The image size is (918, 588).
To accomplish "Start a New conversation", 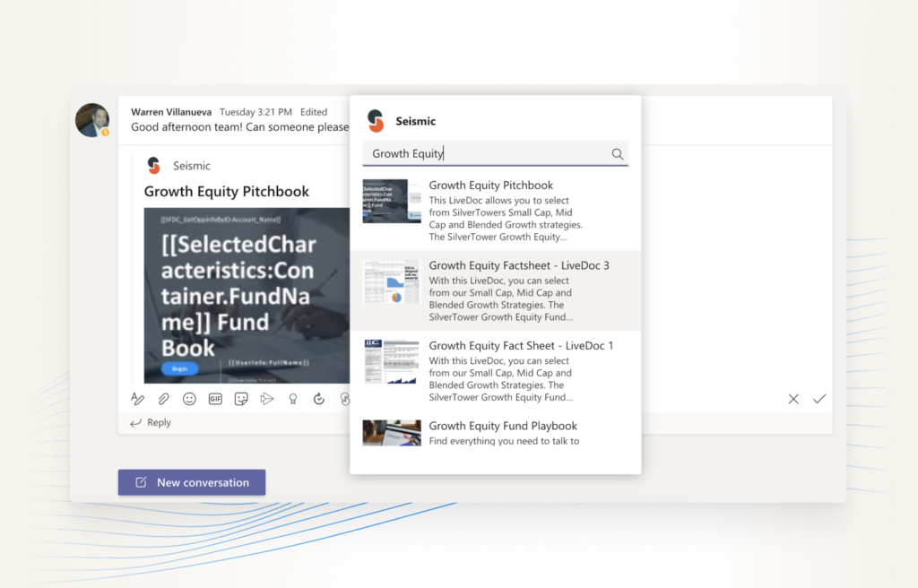I will tap(192, 482).
